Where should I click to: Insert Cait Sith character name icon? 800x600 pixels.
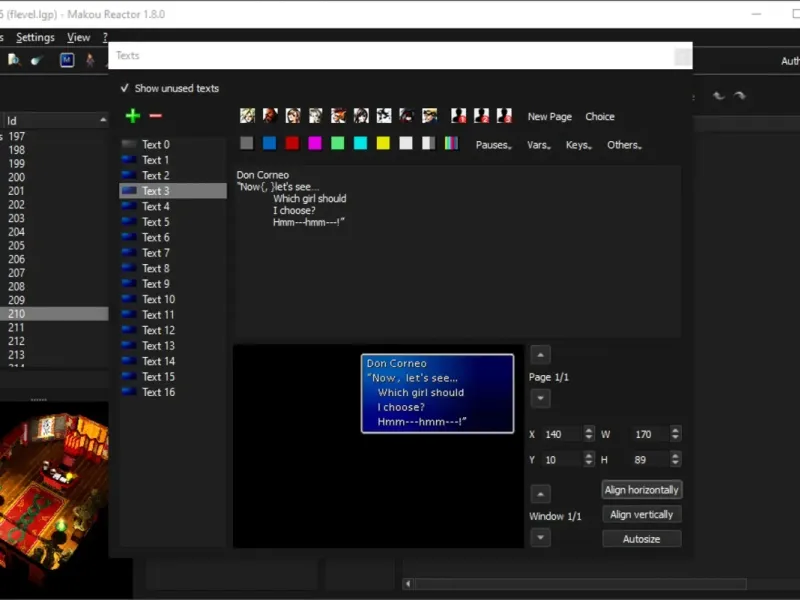384,116
